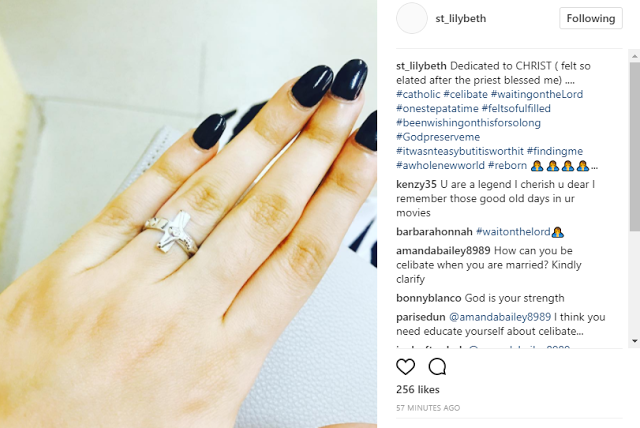The image size is (640, 428).
Task: Visit kenzy35's profile
Action: pos(416,184)
